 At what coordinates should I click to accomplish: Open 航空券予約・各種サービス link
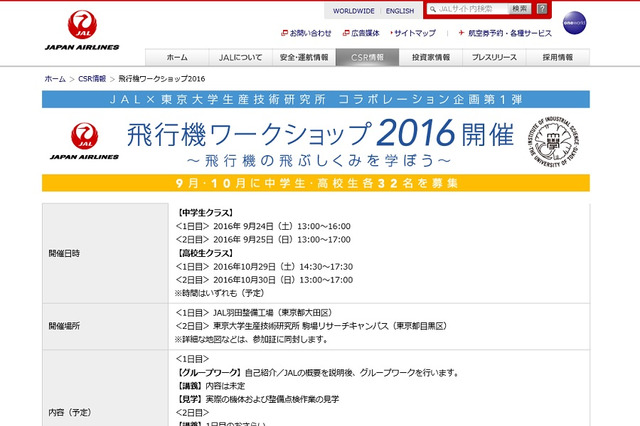pyautogui.click(x=505, y=33)
